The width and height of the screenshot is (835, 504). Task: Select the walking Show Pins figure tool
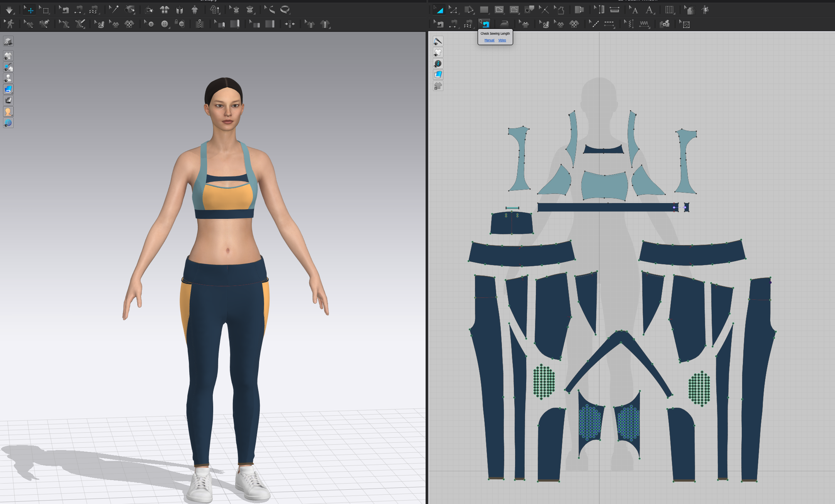(9, 24)
